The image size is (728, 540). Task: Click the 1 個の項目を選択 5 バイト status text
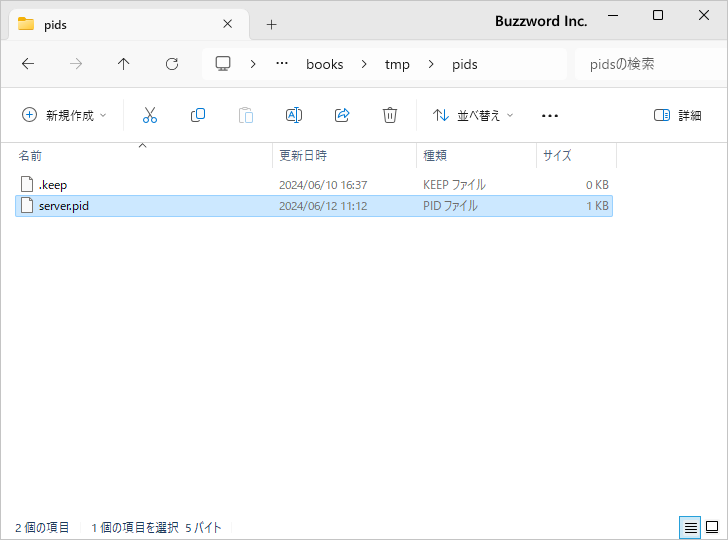pyautogui.click(x=156, y=527)
